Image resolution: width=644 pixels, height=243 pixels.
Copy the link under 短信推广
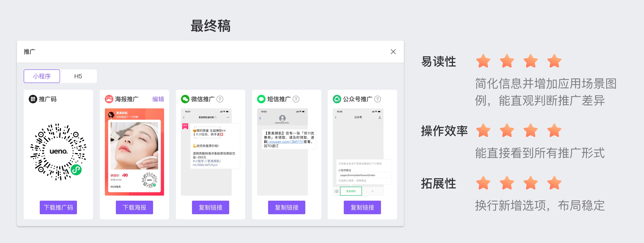tap(286, 207)
